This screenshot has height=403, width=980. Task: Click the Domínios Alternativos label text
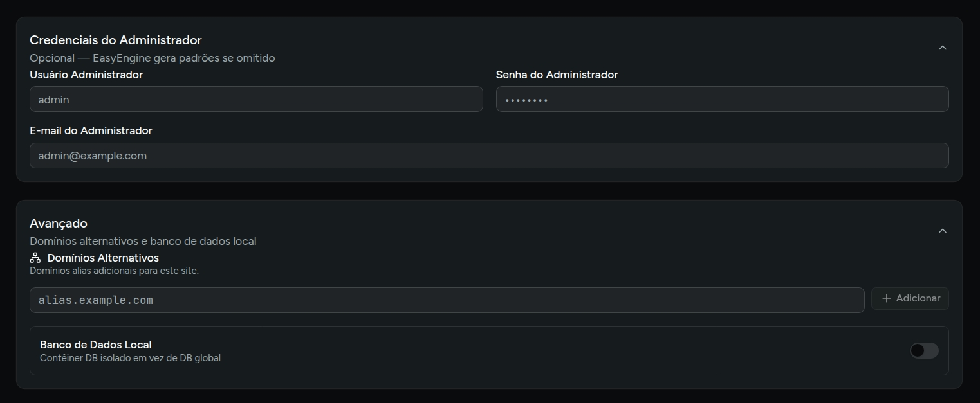pos(103,258)
